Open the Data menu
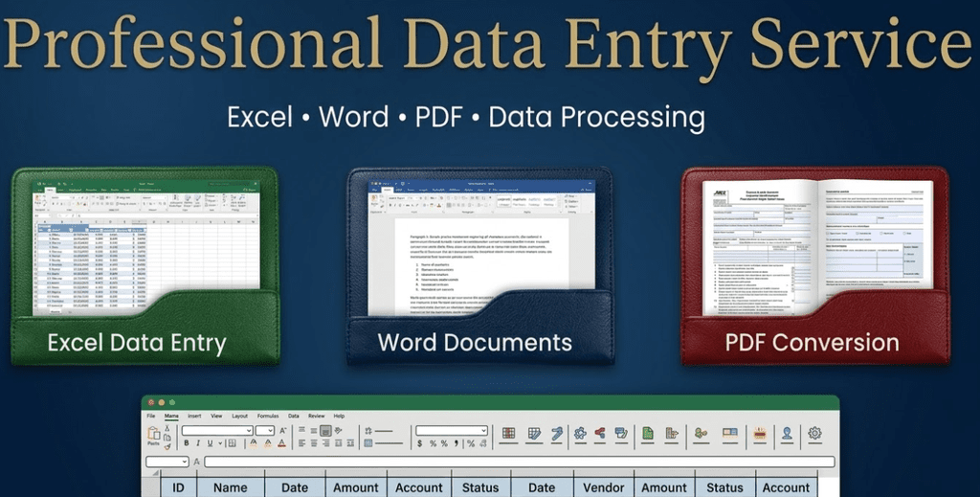This screenshot has height=497, width=980. coord(294,417)
